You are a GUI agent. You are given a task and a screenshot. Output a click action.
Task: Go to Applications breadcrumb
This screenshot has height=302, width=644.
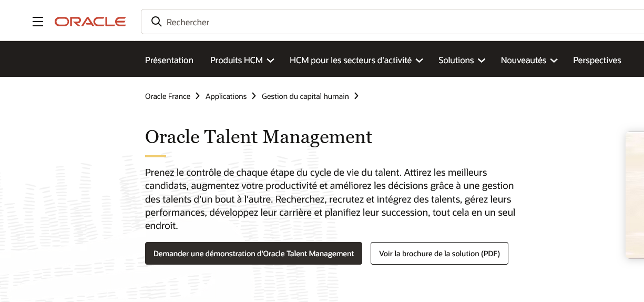(226, 96)
